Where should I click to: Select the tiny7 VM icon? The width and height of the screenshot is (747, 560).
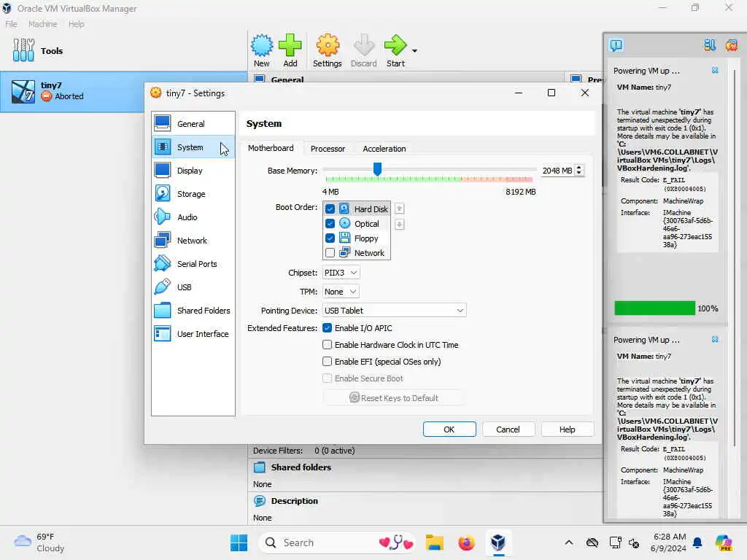tap(23, 91)
